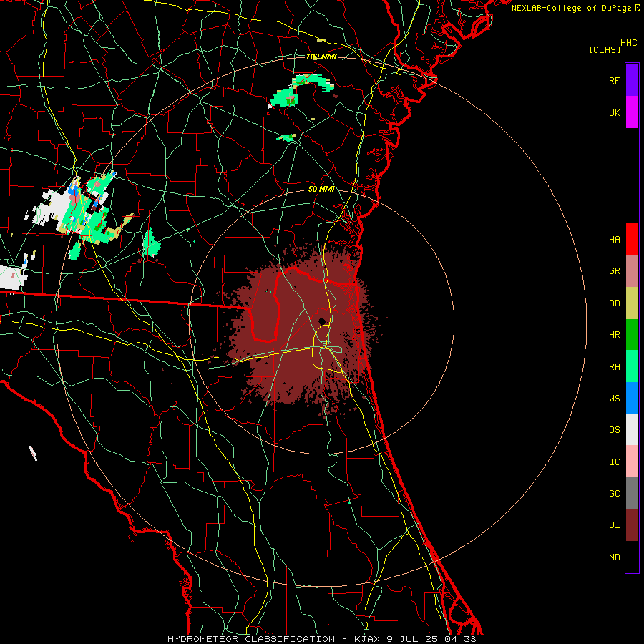Click the RA legend label
This screenshot has height=644, width=644.
pyautogui.click(x=614, y=367)
